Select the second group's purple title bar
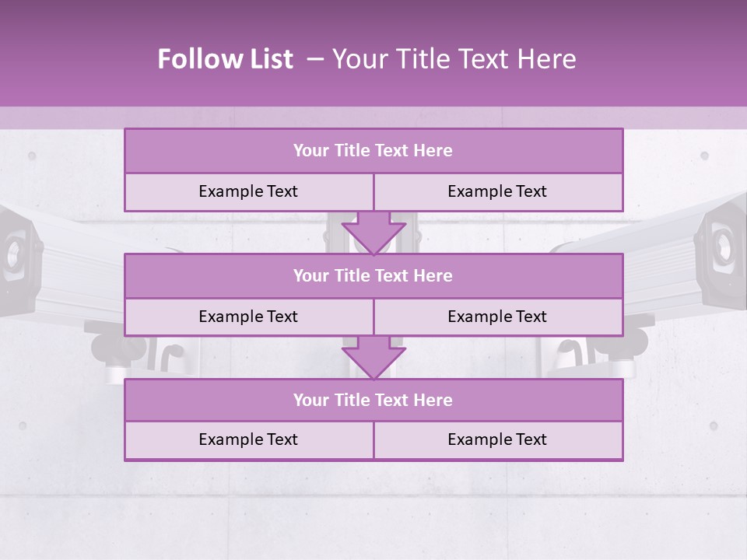 [x=373, y=275]
